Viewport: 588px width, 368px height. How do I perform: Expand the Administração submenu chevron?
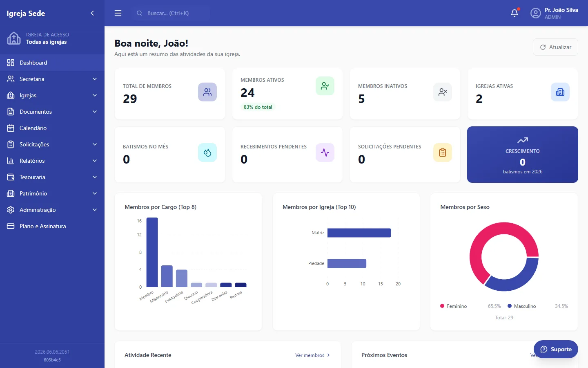(x=95, y=210)
